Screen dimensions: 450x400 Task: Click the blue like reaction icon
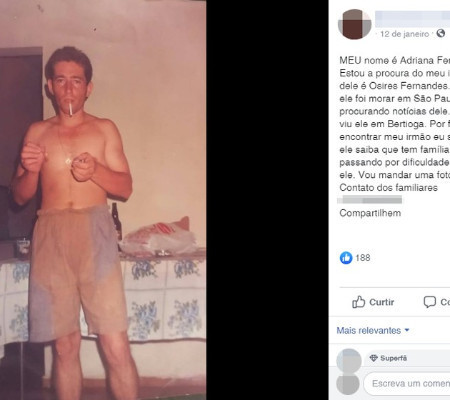pyautogui.click(x=346, y=258)
